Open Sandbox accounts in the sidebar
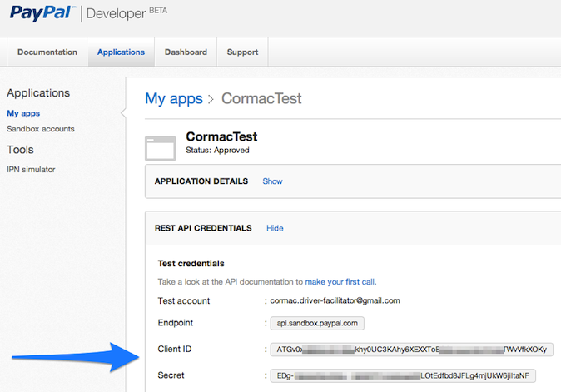Image resolution: width=561 pixels, height=392 pixels. [x=41, y=129]
